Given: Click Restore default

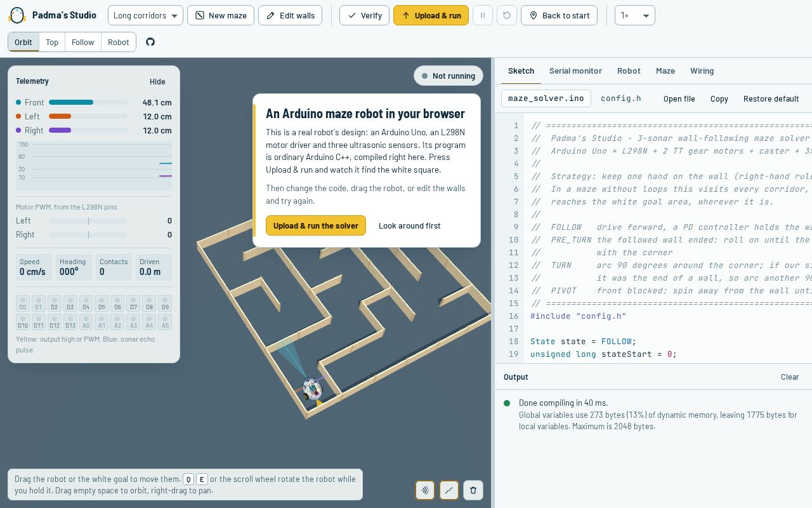Looking at the screenshot, I should (x=771, y=98).
